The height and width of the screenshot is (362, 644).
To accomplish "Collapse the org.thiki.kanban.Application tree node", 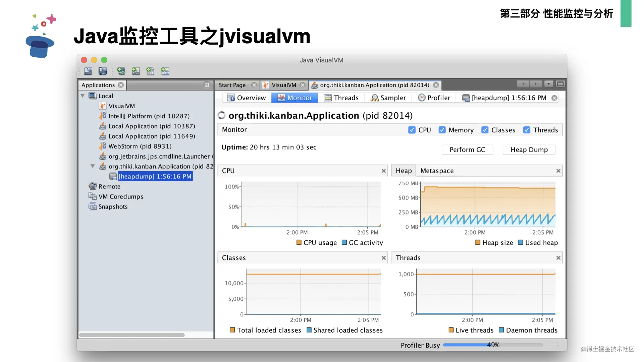I will pyautogui.click(x=93, y=166).
